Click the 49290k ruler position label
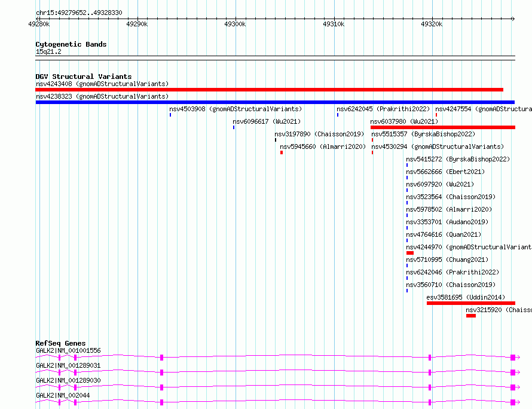The height and width of the screenshot is (409, 532). pyautogui.click(x=137, y=24)
